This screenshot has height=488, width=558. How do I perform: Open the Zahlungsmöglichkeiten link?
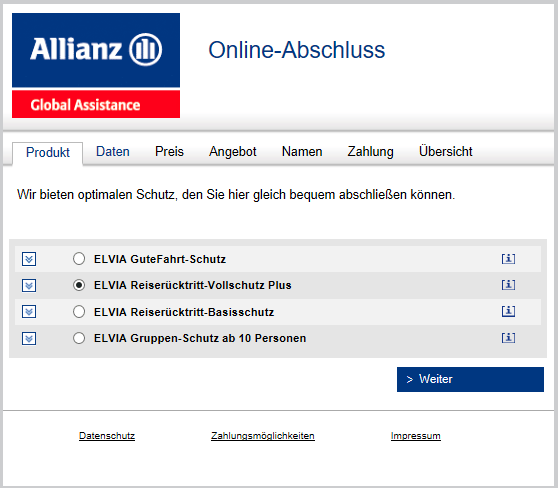tap(263, 436)
